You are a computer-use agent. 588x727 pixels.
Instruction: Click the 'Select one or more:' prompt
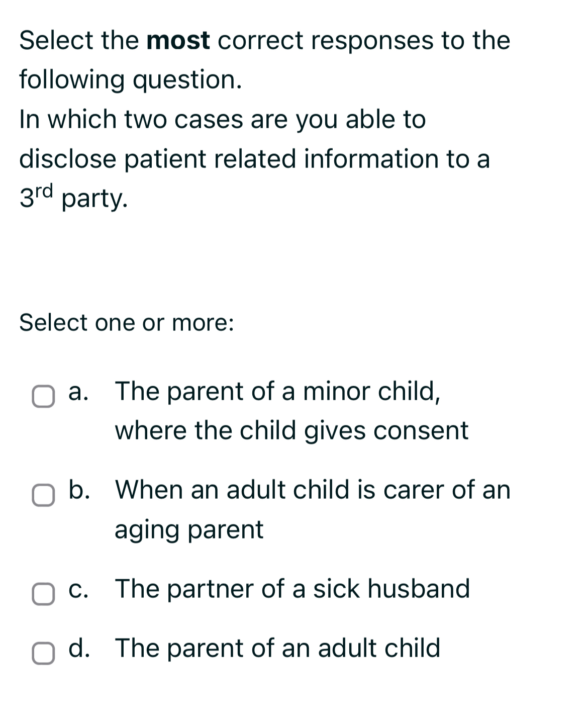coord(127,322)
